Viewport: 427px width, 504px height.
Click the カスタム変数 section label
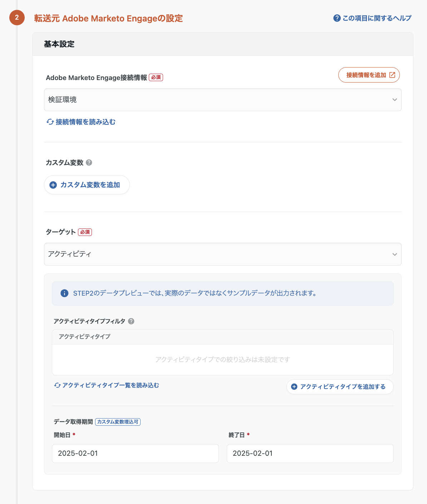click(64, 163)
